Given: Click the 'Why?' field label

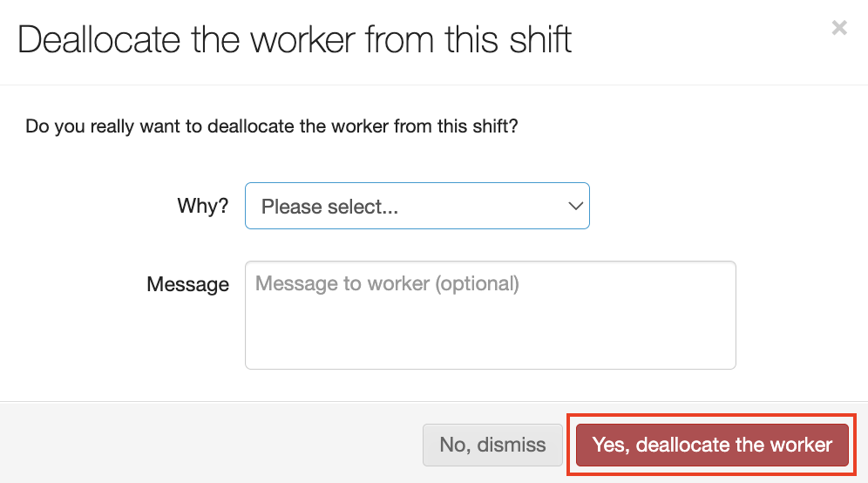Looking at the screenshot, I should pos(202,207).
